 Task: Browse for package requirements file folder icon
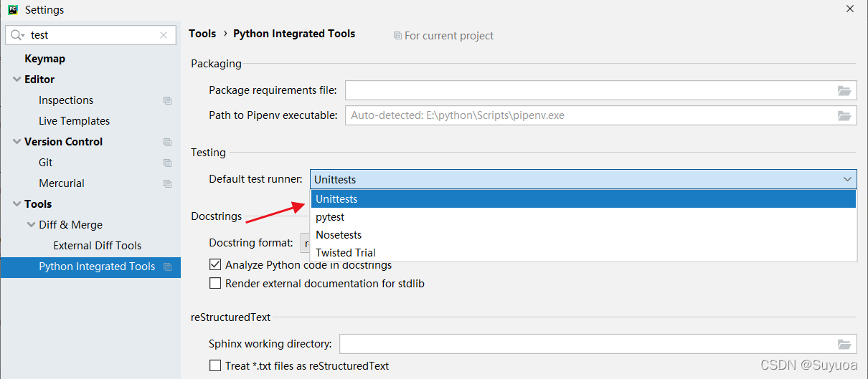(844, 90)
